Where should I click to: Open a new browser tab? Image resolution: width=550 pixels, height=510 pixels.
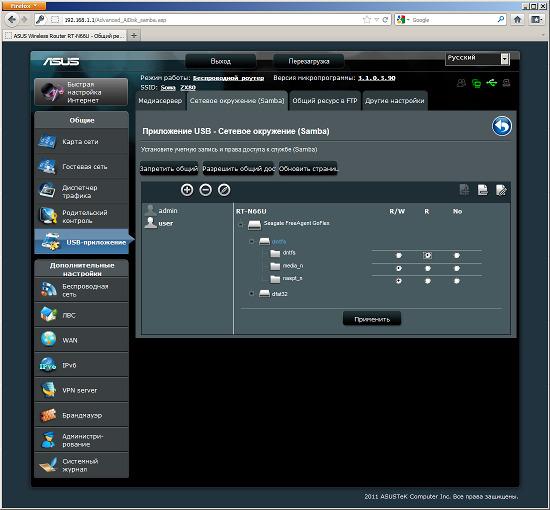coord(134,35)
